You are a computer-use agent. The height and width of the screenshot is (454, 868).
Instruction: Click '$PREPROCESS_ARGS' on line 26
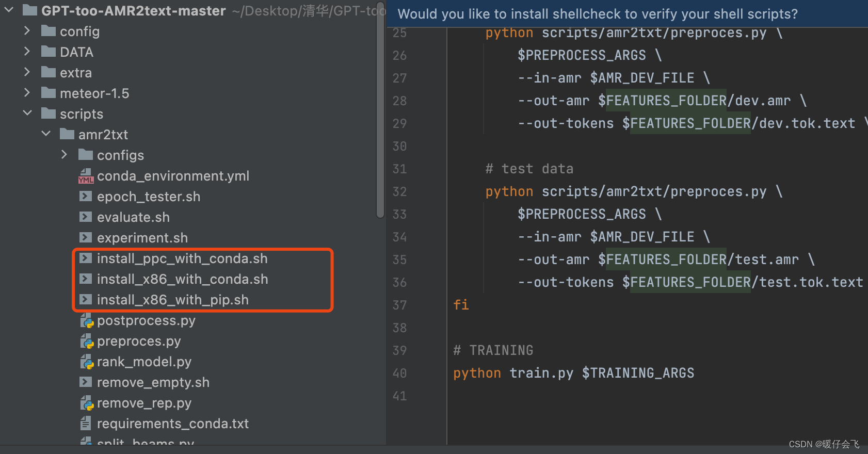pyautogui.click(x=582, y=55)
